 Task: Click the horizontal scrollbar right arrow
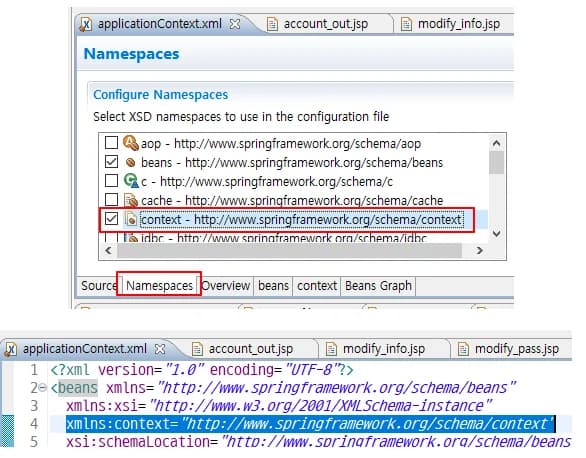(x=480, y=250)
